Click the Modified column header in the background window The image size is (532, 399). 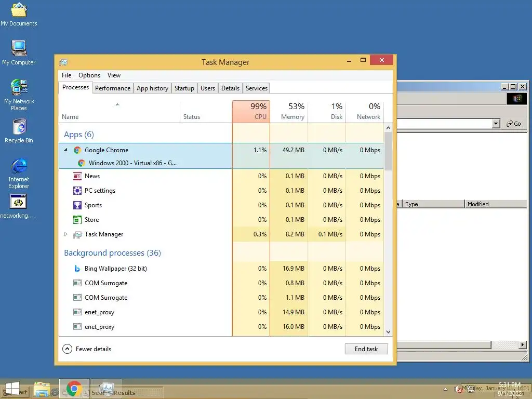495,204
